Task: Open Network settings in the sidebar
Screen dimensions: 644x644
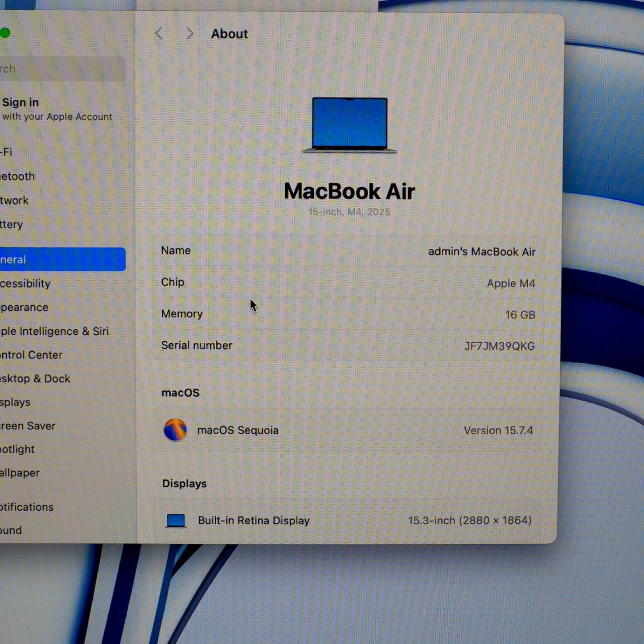Action: click(14, 201)
